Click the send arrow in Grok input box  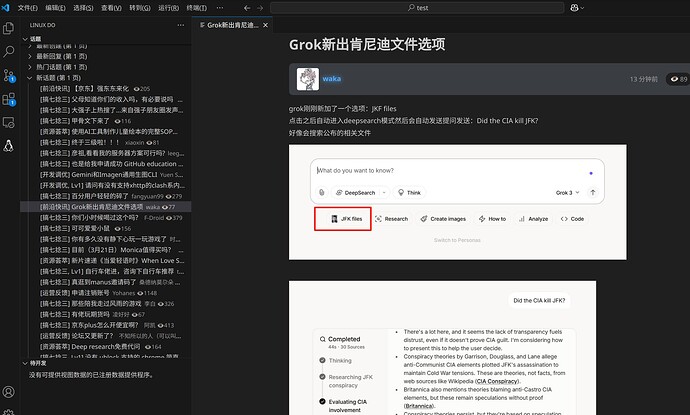point(593,192)
